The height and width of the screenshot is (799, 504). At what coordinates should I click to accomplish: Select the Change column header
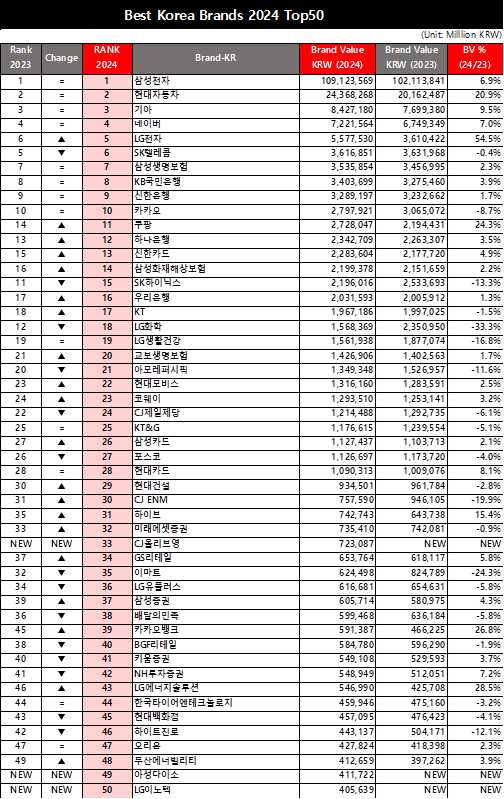click(x=62, y=59)
